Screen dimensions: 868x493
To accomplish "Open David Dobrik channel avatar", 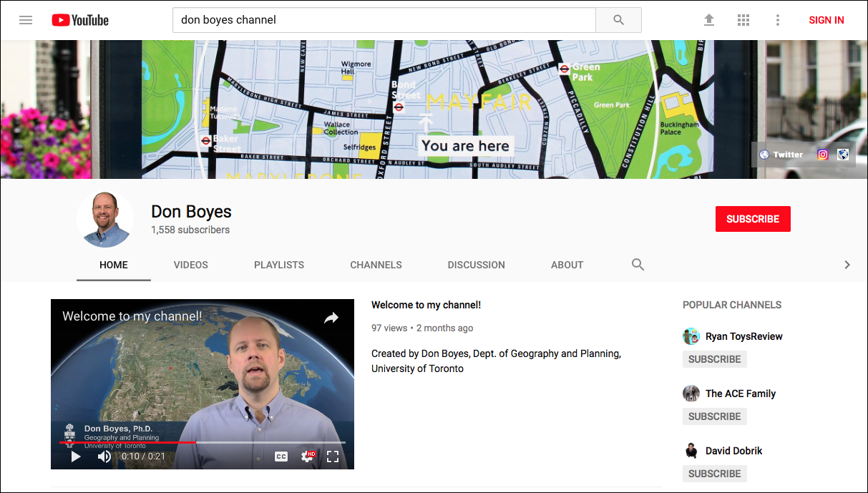I will pyautogui.click(x=691, y=451).
